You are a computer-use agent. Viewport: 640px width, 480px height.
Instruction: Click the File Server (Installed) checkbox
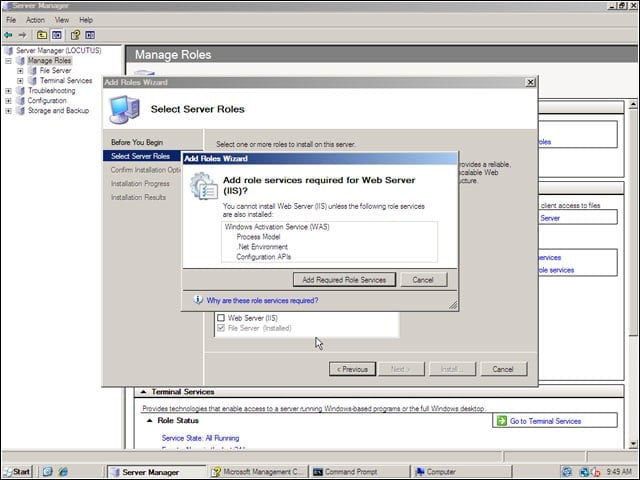pos(221,328)
